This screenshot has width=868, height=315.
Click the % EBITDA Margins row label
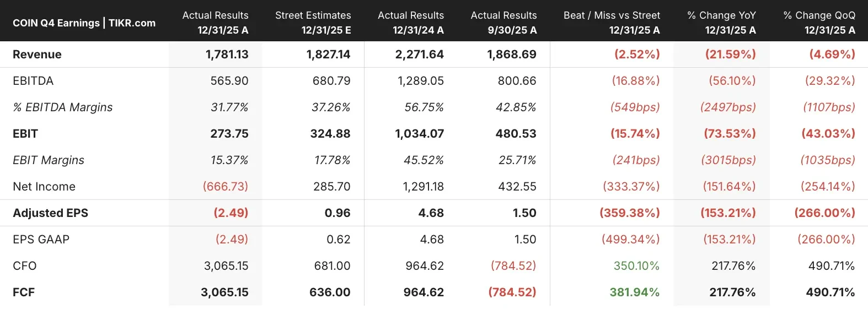pos(62,107)
